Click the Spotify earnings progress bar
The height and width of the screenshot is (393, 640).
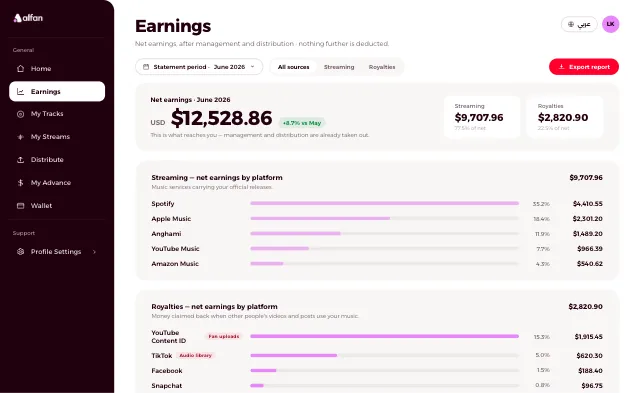tap(384, 203)
